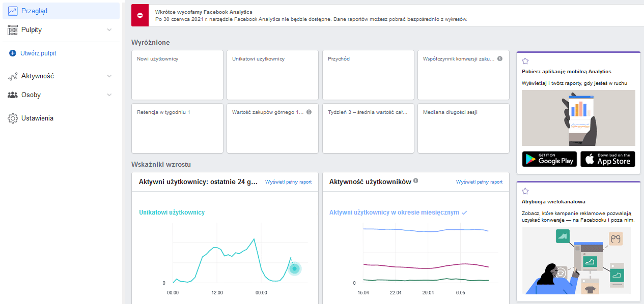
Task: Click the 22.04 date label on the chart axis
Action: point(396,293)
